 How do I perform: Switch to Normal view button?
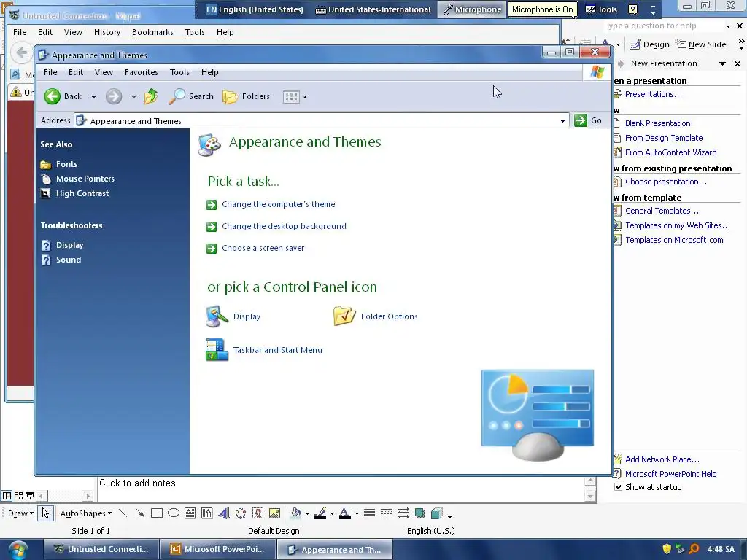point(7,496)
